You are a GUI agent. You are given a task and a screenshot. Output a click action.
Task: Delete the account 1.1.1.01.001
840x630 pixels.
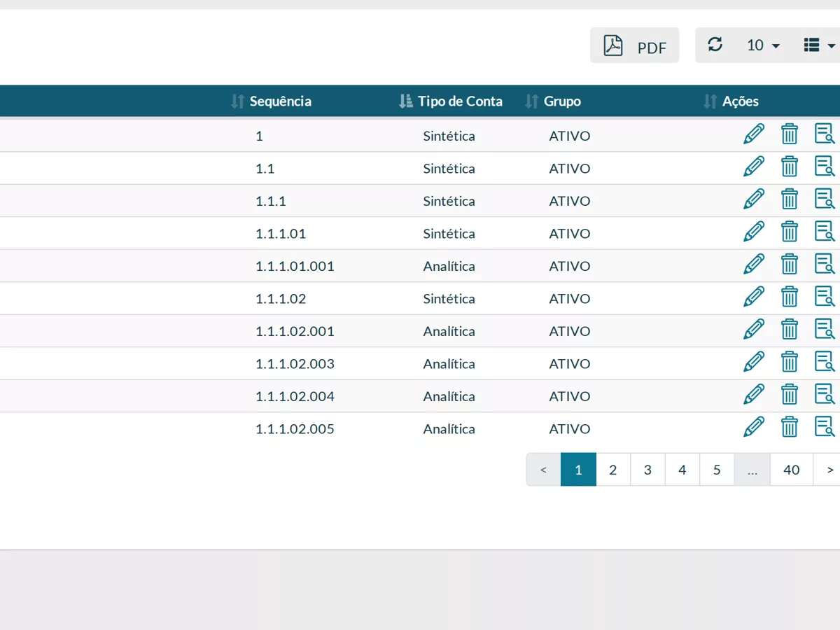(x=790, y=264)
